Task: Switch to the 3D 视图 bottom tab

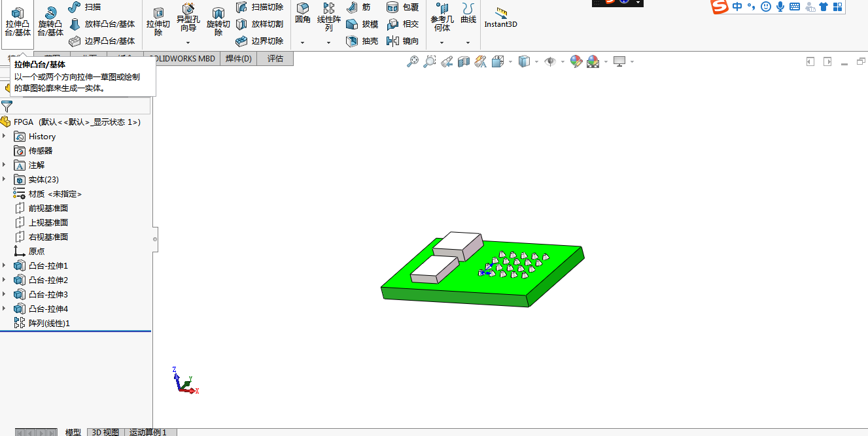Action: point(105,432)
